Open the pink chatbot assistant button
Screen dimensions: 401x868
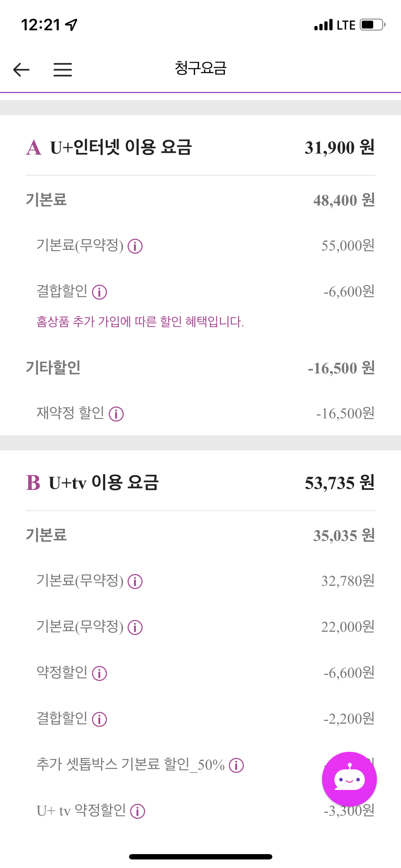[x=349, y=779]
